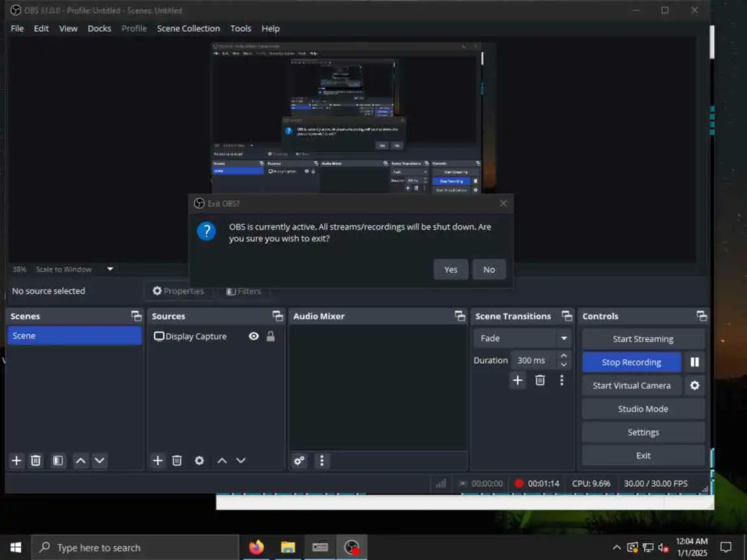747x560 pixels.
Task: Click Start Streaming
Action: click(x=643, y=339)
